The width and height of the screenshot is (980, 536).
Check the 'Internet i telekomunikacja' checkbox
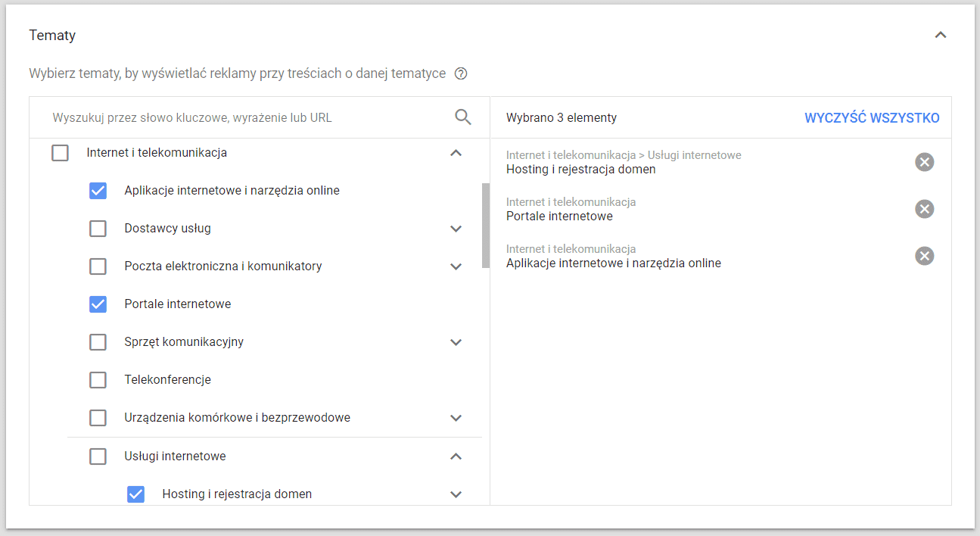pyautogui.click(x=60, y=153)
